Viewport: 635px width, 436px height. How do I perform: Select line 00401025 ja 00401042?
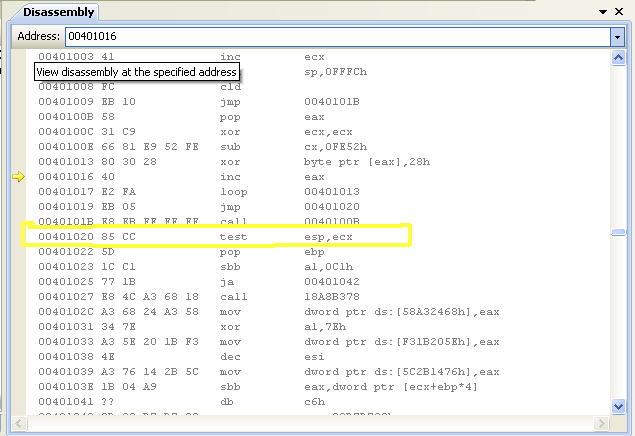pyautogui.click(x=199, y=281)
